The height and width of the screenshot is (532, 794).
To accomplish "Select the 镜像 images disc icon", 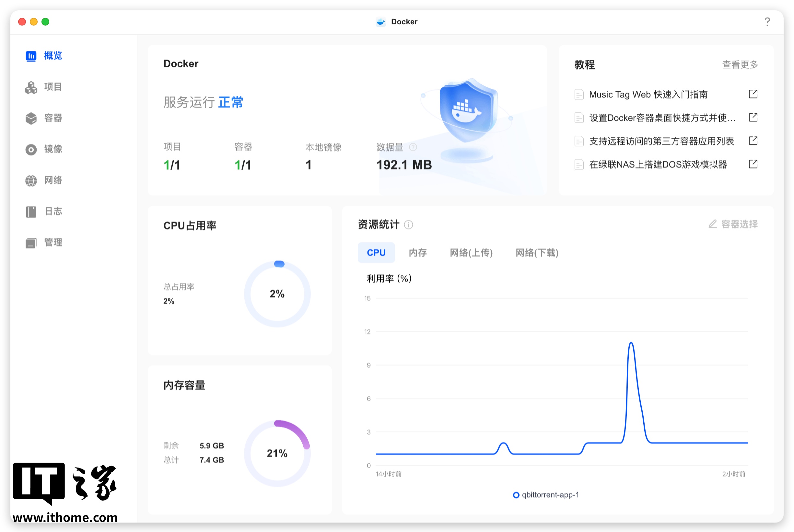I will [31, 150].
